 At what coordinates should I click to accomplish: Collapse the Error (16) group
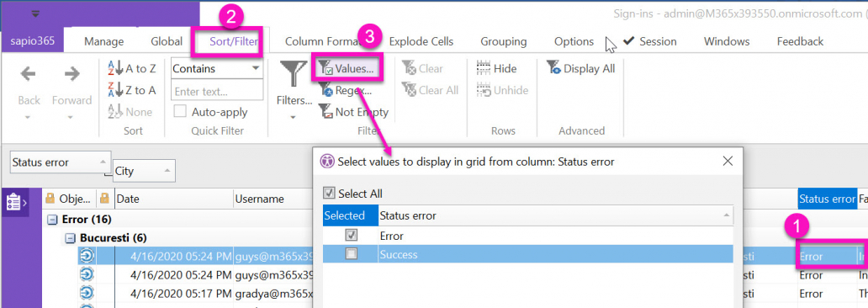52,220
